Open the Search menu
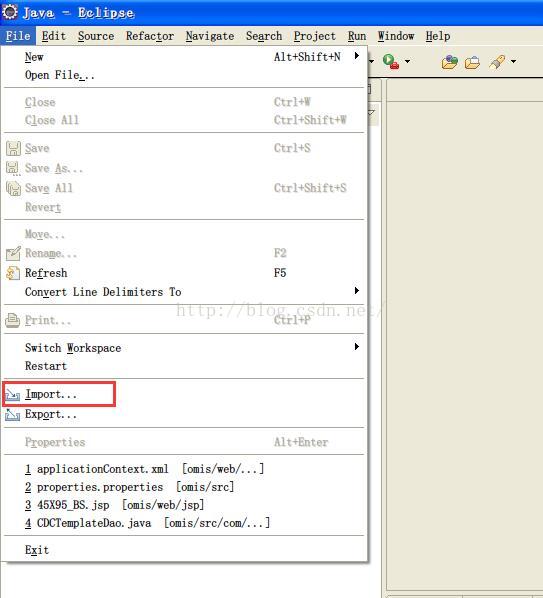Screen dimensions: 543x598 pos(264,36)
